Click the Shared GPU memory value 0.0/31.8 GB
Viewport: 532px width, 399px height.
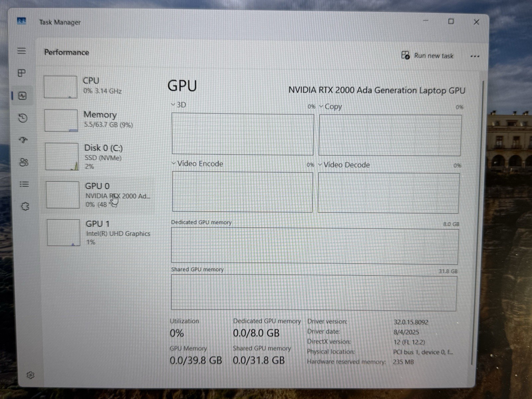[259, 360]
